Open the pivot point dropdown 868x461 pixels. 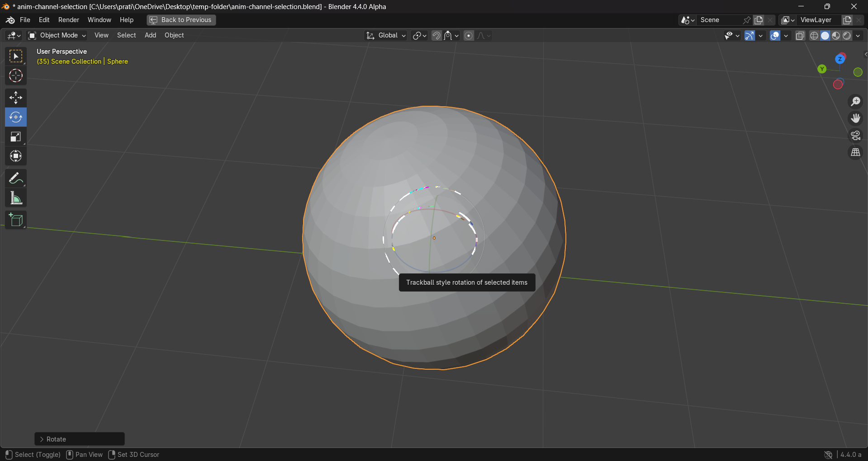pos(419,35)
